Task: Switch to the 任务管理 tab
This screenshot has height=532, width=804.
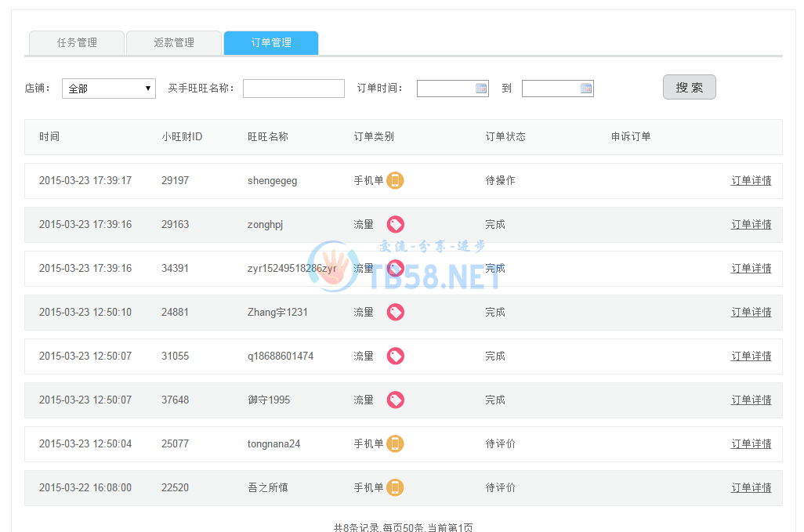Action: (77, 43)
